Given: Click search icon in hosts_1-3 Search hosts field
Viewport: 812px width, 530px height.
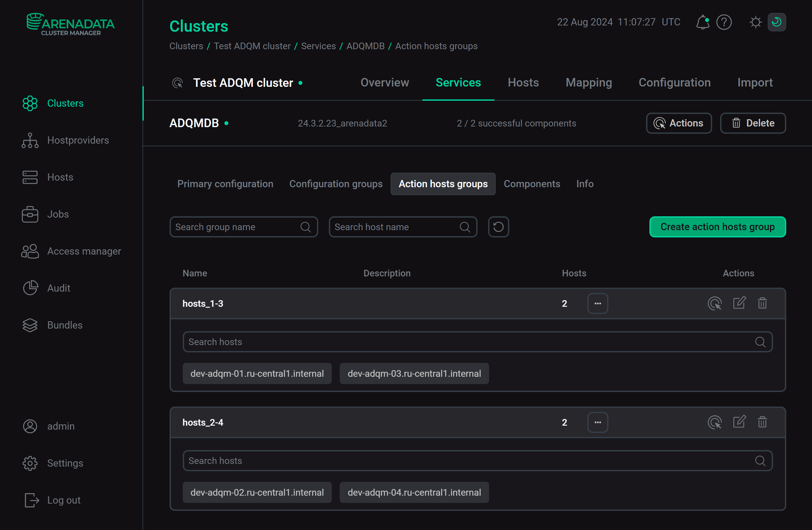Looking at the screenshot, I should click(x=760, y=342).
